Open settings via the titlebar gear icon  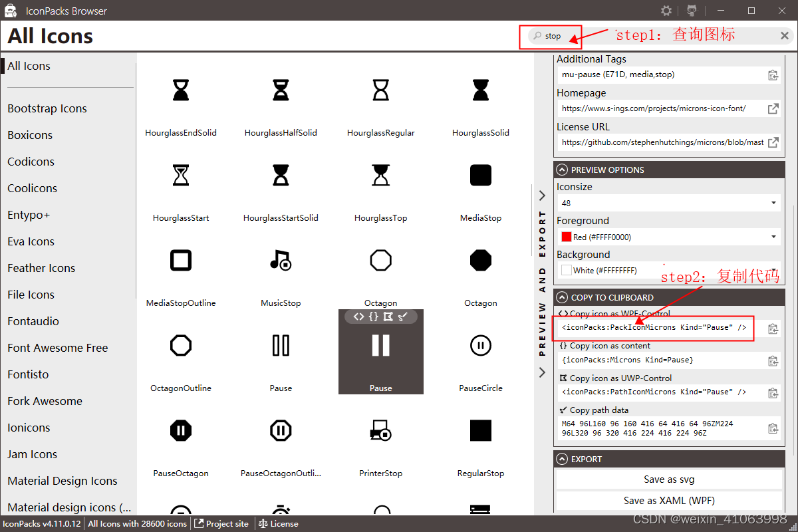tap(666, 11)
